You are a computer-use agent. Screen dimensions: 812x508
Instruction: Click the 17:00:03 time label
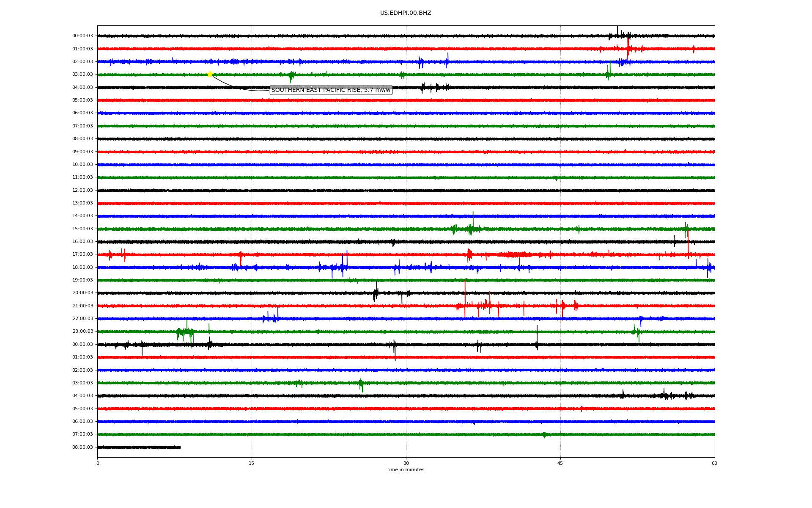(x=82, y=254)
